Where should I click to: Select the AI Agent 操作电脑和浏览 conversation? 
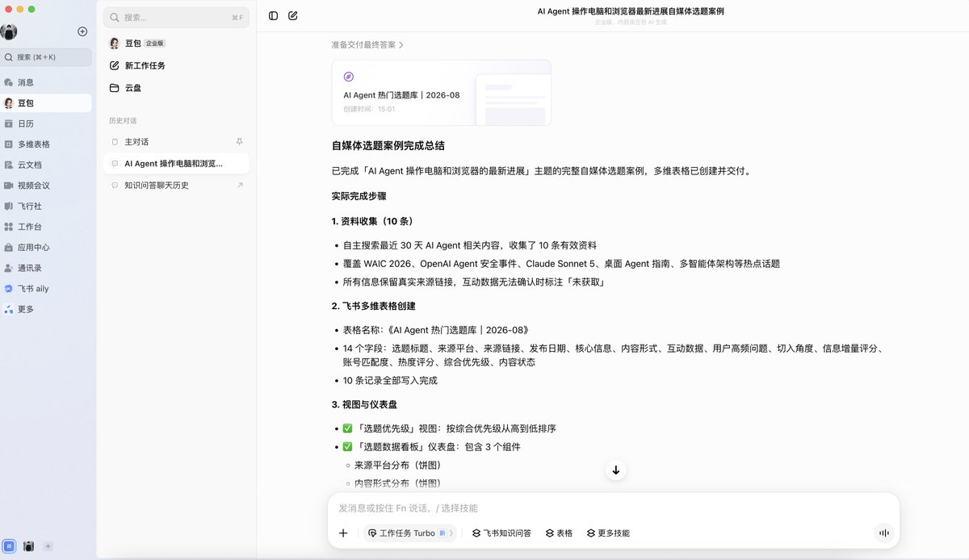176,163
